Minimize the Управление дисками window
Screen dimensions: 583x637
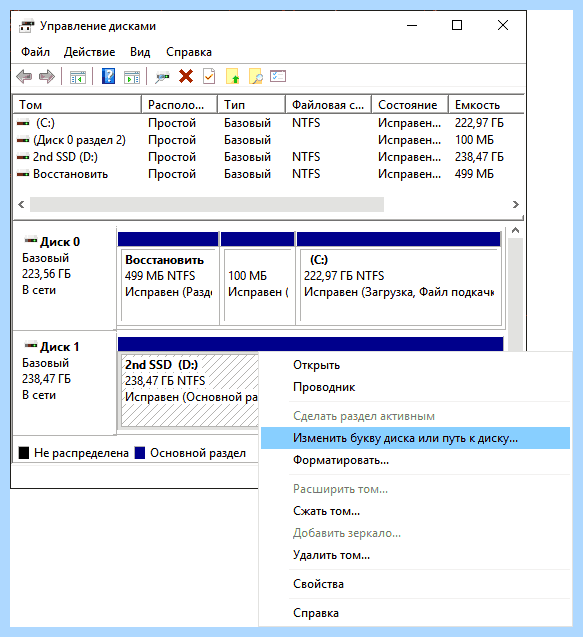(412, 25)
